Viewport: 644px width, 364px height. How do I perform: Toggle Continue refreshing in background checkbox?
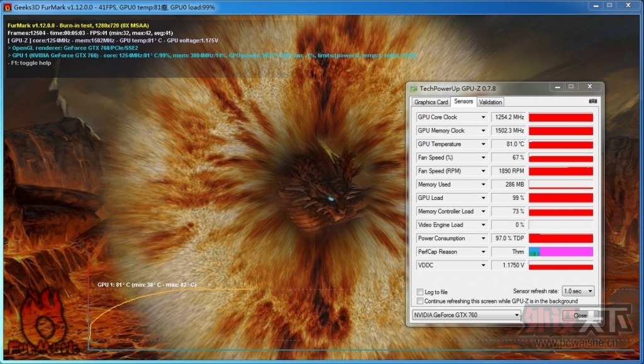point(419,301)
